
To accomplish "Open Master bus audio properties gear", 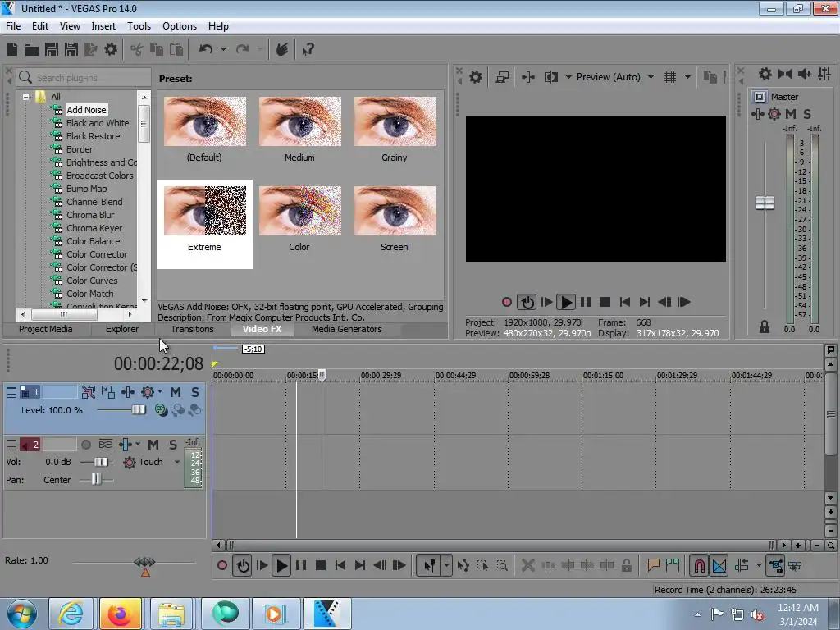I will (765, 73).
